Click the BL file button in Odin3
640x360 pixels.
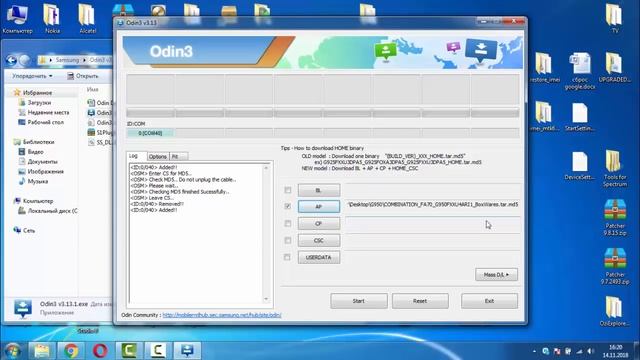coord(319,190)
